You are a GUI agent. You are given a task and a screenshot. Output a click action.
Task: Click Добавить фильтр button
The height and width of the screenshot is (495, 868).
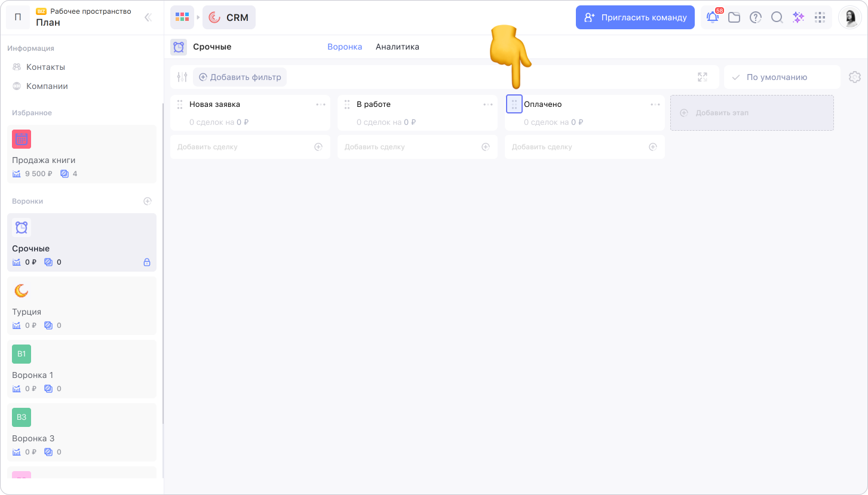point(240,77)
